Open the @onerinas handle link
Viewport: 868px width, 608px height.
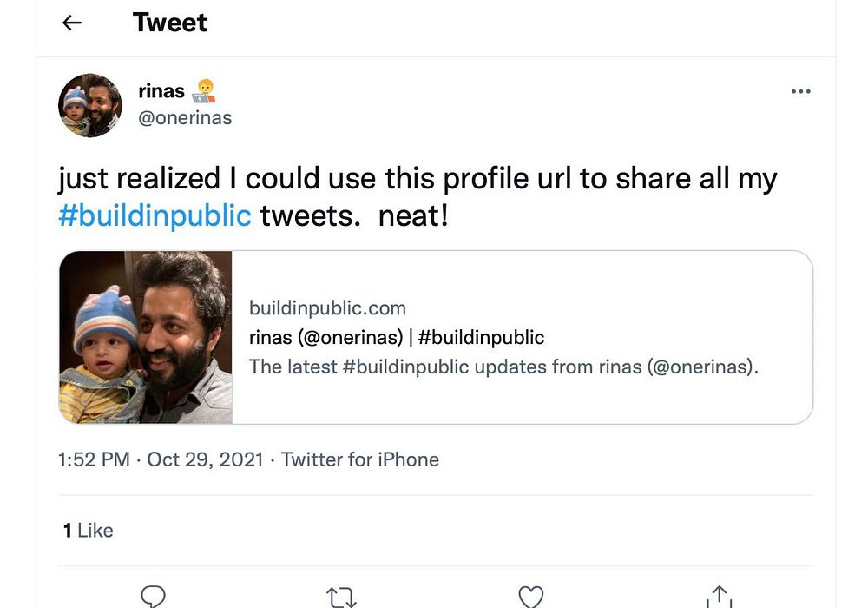pos(185,117)
